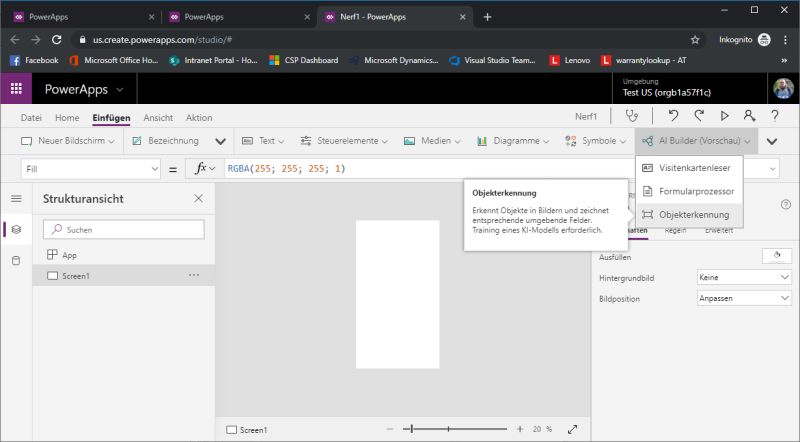This screenshot has width=800, height=442.
Task: Click the RGBA formula bar input
Action: tap(429, 168)
